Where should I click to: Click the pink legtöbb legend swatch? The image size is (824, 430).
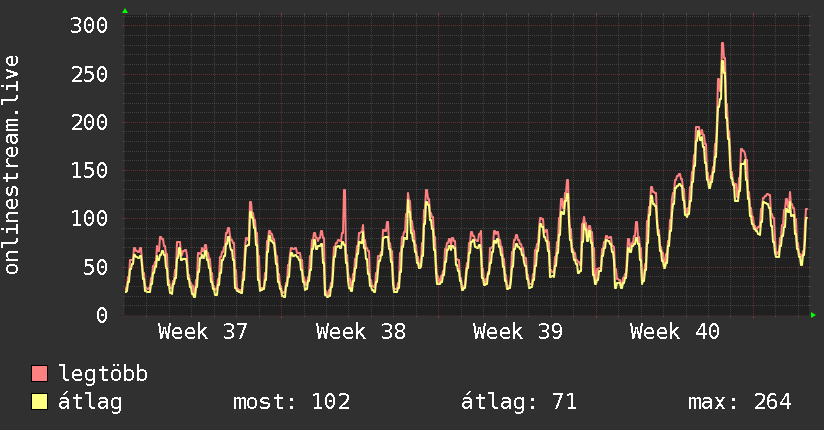point(39,374)
